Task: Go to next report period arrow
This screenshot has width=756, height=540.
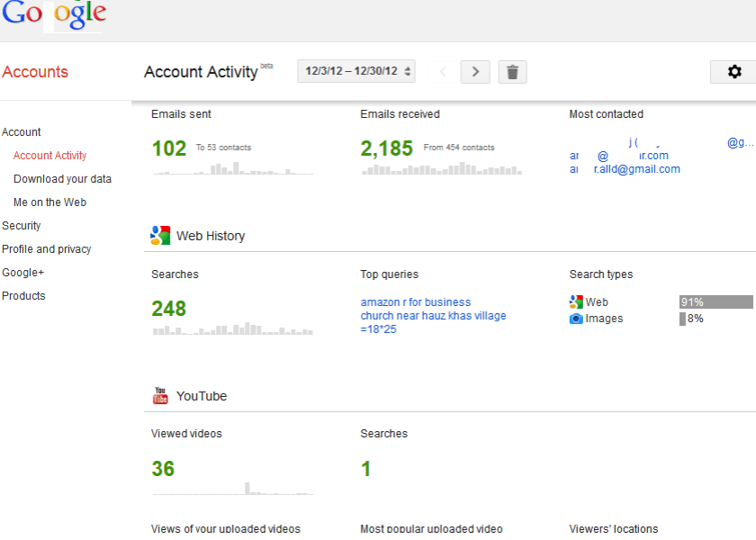Action: [475, 72]
